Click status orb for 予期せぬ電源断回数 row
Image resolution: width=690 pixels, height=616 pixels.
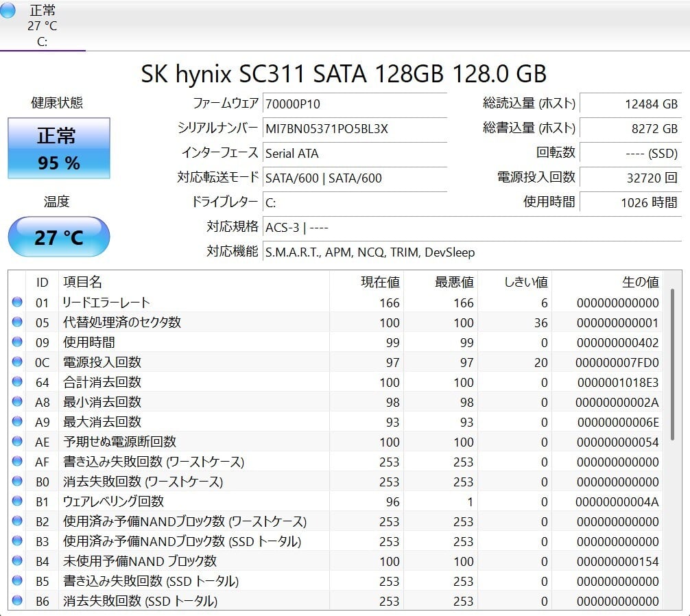click(17, 442)
